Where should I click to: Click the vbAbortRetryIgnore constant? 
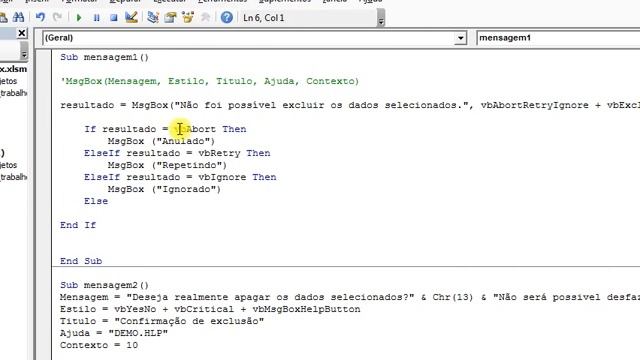coord(535,105)
